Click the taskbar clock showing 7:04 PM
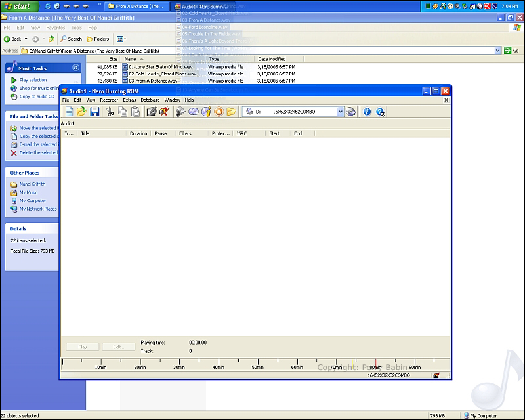The height and width of the screenshot is (420, 525). 510,6
